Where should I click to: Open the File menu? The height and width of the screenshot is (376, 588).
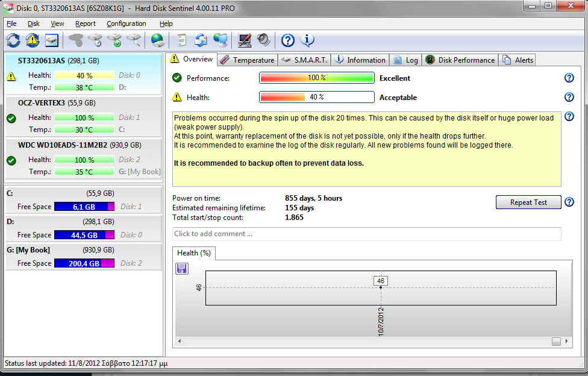click(x=11, y=23)
